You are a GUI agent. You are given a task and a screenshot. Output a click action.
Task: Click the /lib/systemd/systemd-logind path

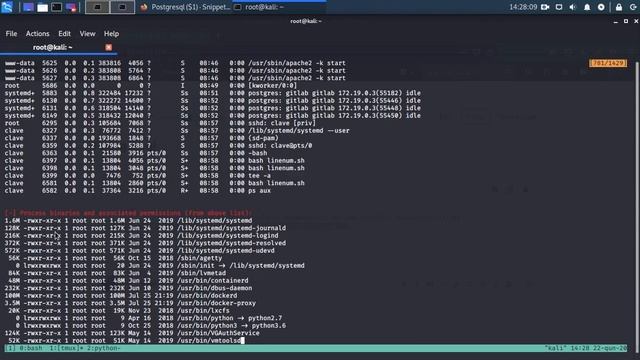228,236
